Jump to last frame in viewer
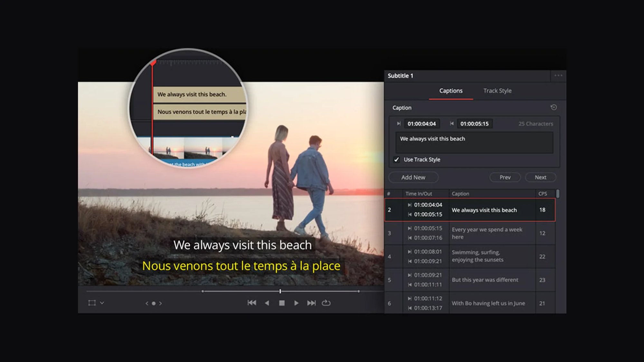 pyautogui.click(x=311, y=303)
